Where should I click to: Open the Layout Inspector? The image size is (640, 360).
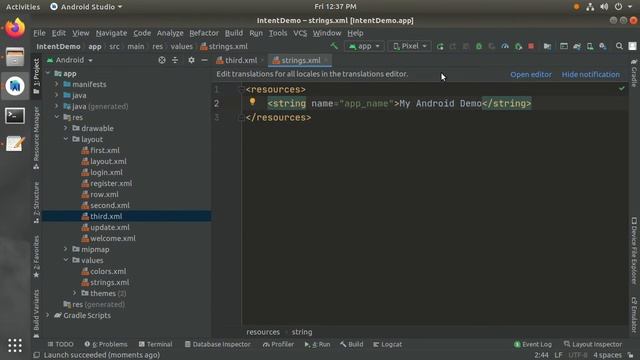coord(593,344)
